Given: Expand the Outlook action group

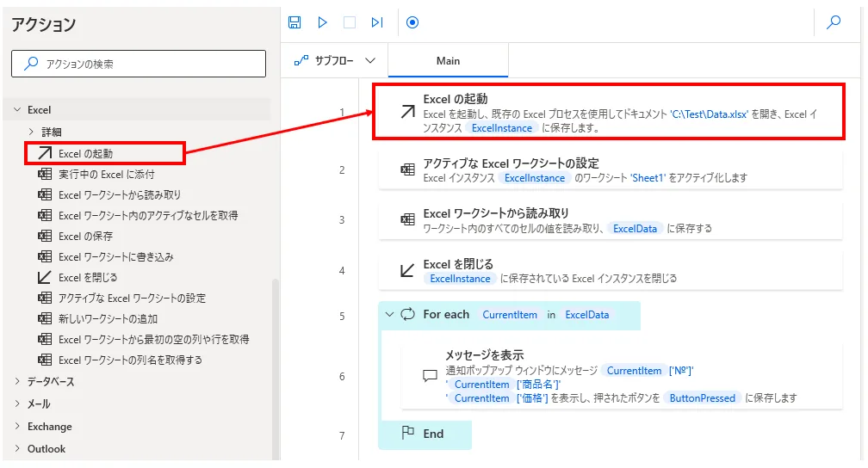Looking at the screenshot, I should [17, 449].
